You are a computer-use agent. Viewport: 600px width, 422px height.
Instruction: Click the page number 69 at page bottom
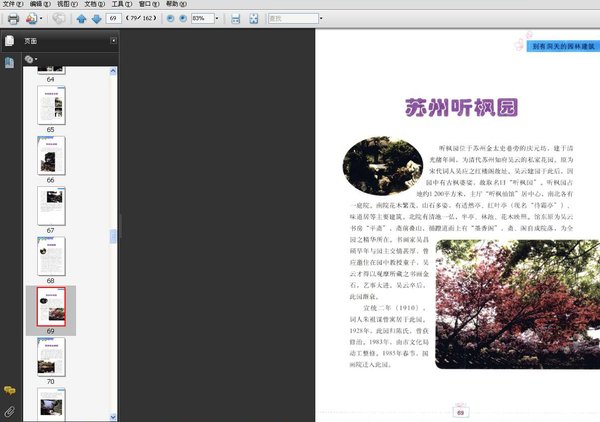tap(460, 412)
